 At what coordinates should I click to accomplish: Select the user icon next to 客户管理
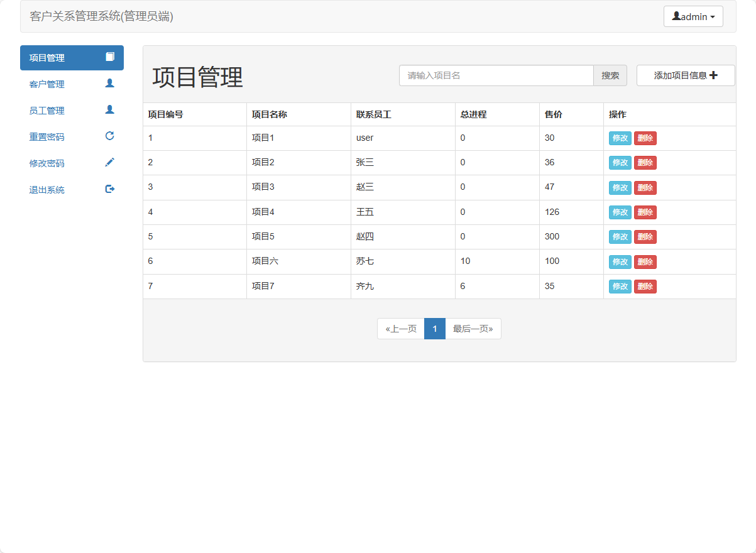point(110,83)
